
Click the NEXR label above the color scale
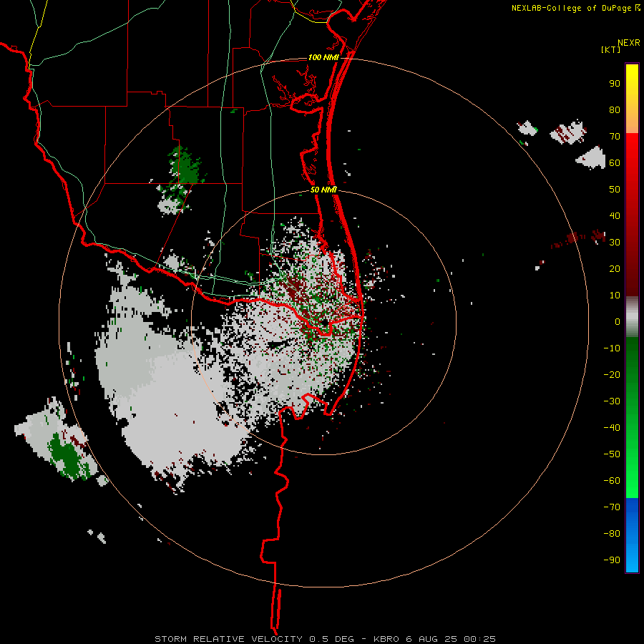coord(628,43)
